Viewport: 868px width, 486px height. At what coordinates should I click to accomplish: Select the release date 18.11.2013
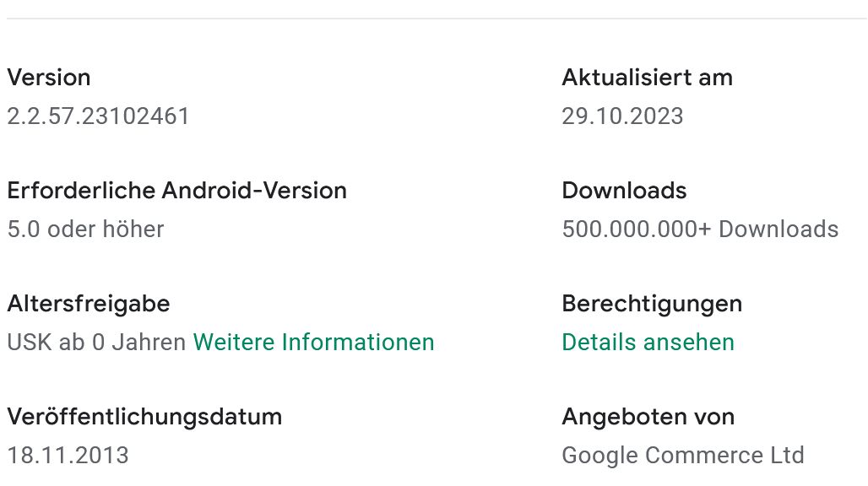(68, 456)
